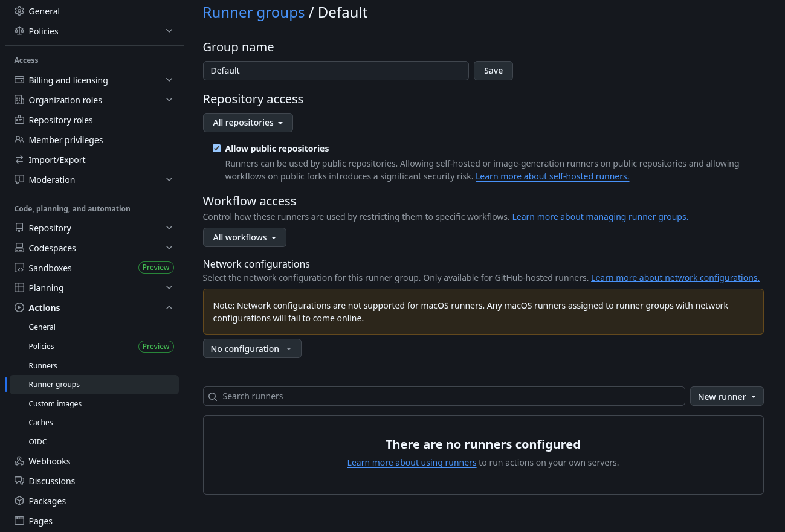Expand Moderation chevron
Viewport: 785px width, 532px height.
(169, 180)
